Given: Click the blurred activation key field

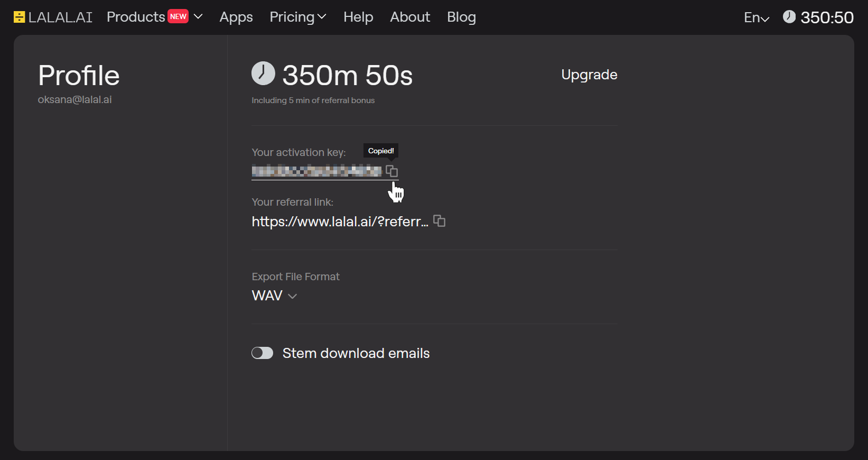Looking at the screenshot, I should point(316,171).
